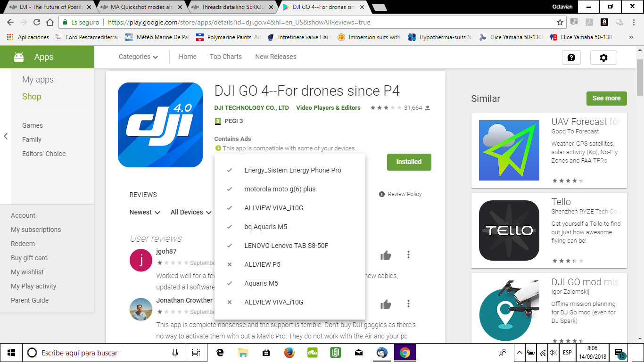Select the Aquaris M5 device entry
644x362 pixels.
pyautogui.click(x=290, y=283)
